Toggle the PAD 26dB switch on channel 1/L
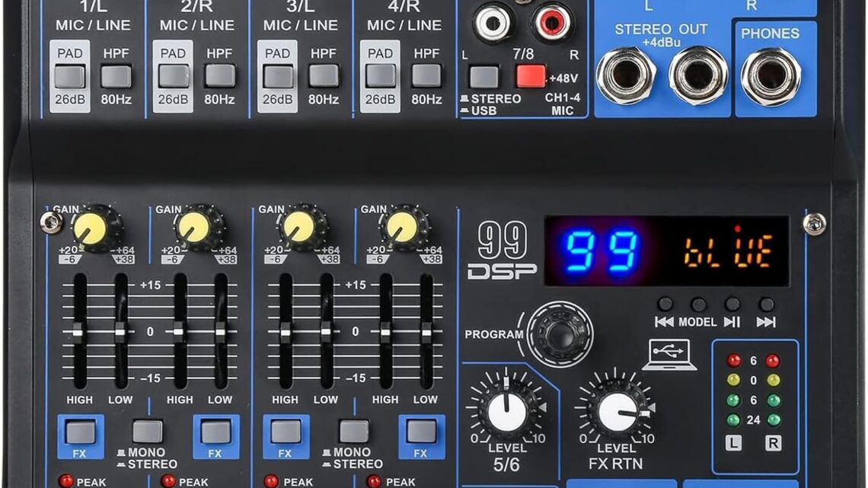868x488 pixels. 70,76
